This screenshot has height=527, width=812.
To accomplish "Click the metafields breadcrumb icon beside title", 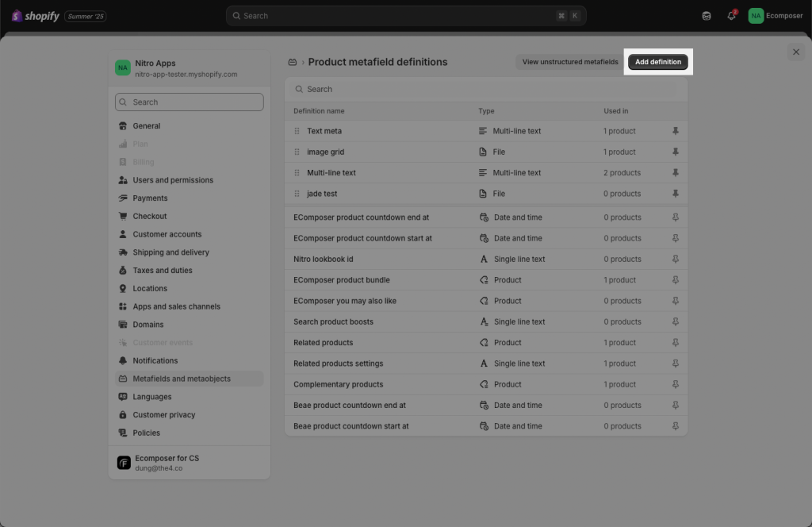I will pyautogui.click(x=293, y=62).
